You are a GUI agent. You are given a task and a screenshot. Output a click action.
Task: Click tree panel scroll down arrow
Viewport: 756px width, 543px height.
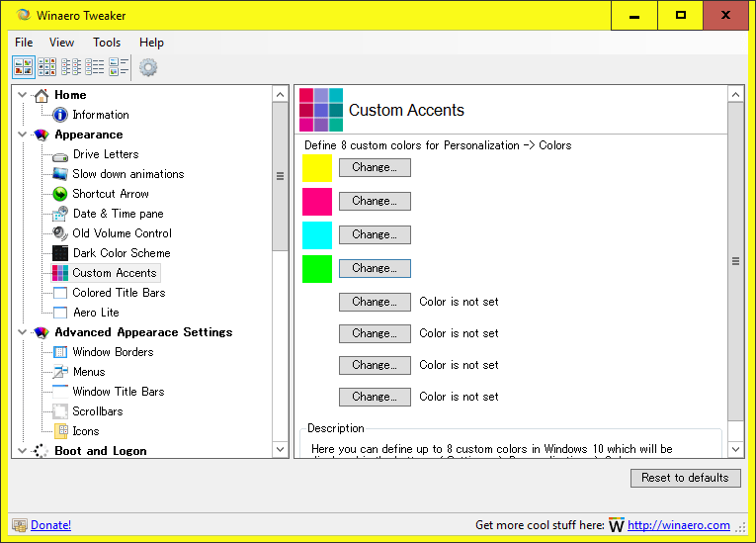coord(280,449)
